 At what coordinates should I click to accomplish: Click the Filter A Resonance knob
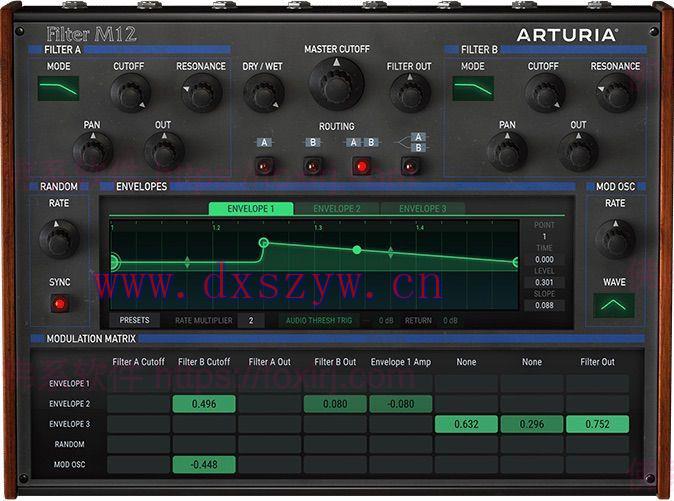pos(201,93)
